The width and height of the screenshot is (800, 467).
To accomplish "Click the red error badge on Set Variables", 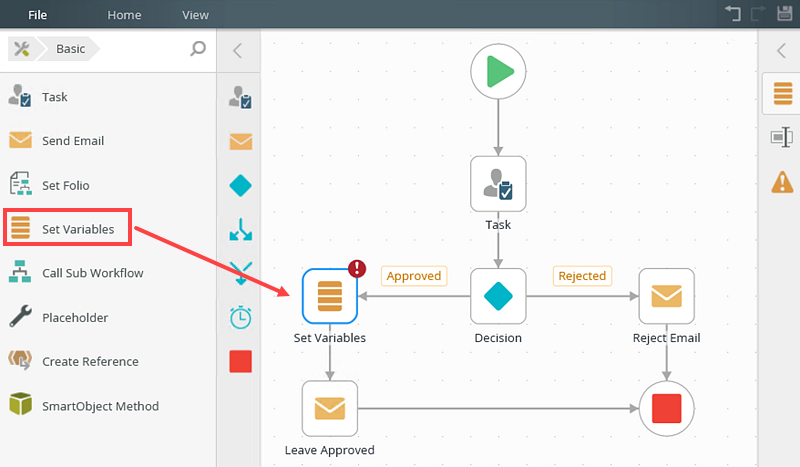I will [357, 268].
